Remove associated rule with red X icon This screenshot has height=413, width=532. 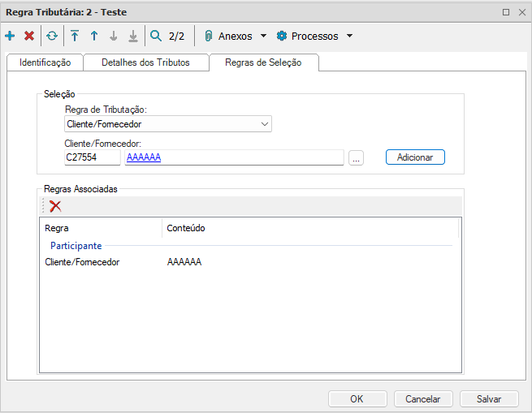55,206
